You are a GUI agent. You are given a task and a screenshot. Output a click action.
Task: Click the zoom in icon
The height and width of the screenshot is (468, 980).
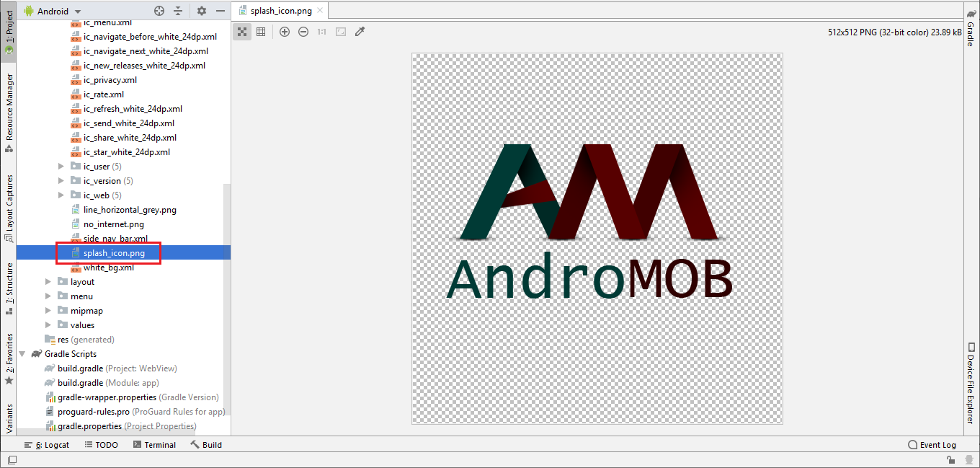(285, 32)
